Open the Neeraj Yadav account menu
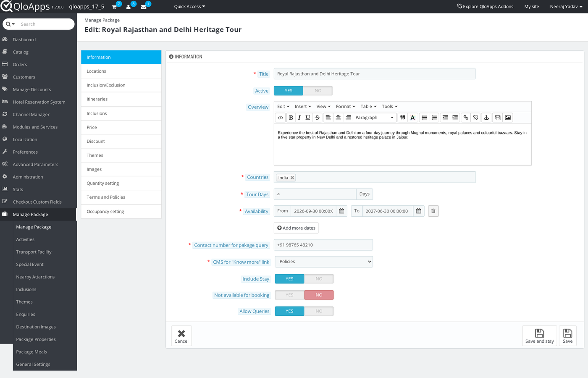 pyautogui.click(x=566, y=7)
